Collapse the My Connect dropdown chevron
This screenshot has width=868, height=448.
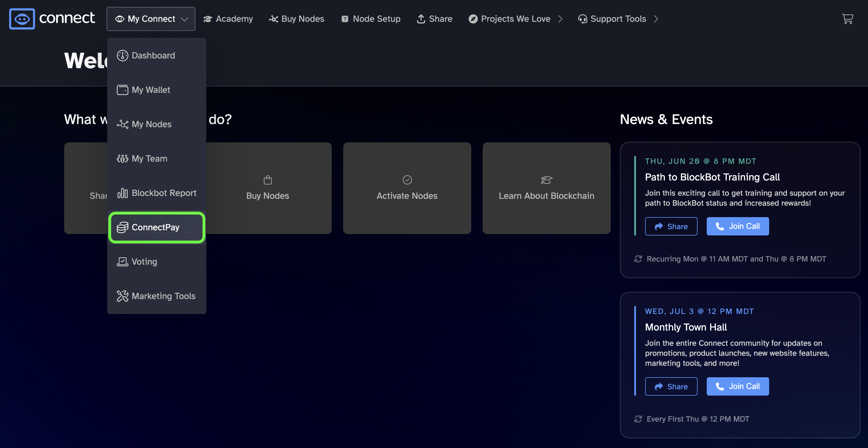[184, 19]
